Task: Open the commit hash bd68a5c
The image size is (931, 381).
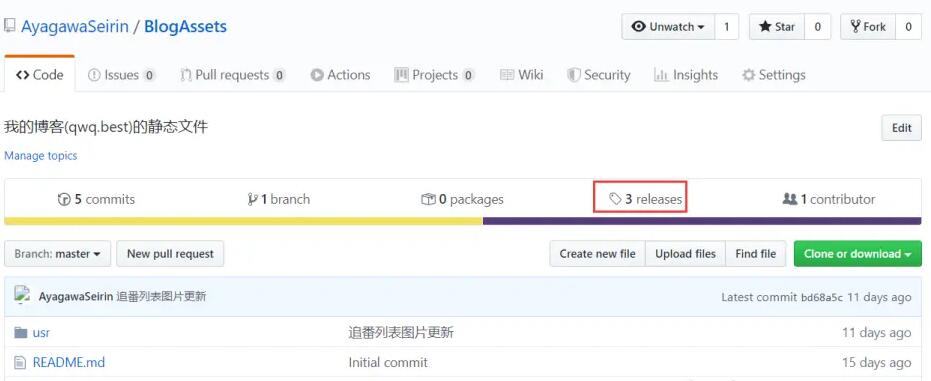Action: [822, 297]
